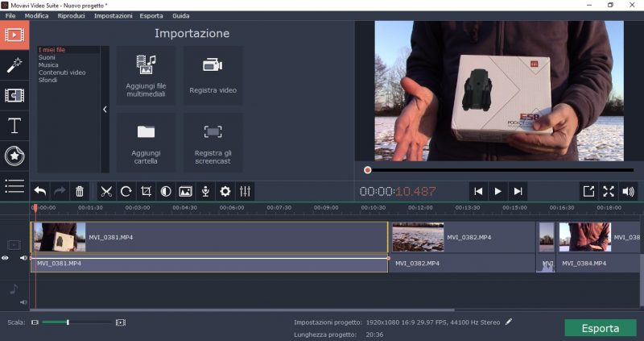
Task: Click the timecode display 00:00:10.487
Action: coord(398,191)
